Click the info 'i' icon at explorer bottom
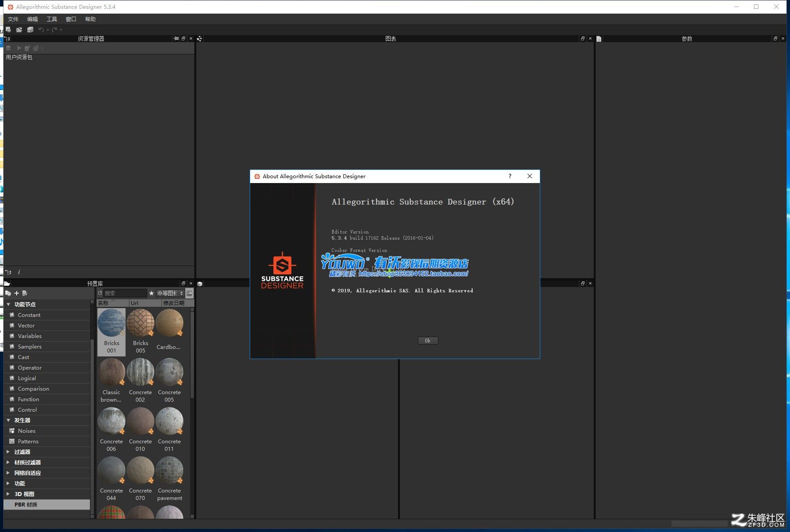The image size is (790, 532). click(x=19, y=272)
